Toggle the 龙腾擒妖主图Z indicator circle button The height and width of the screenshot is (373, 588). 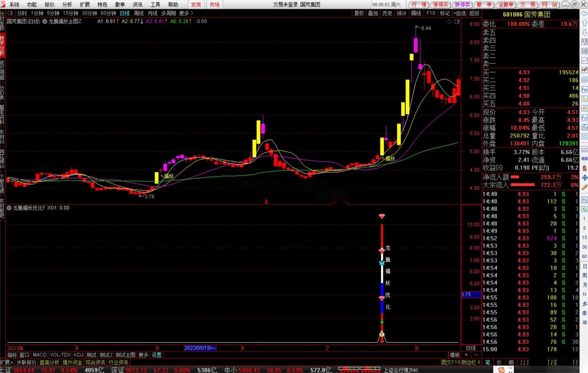pos(45,21)
